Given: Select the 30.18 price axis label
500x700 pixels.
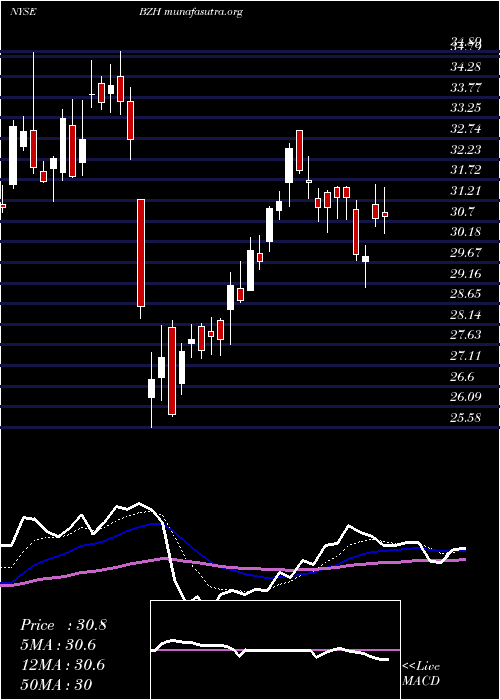Looking at the screenshot, I should pyautogui.click(x=466, y=232).
